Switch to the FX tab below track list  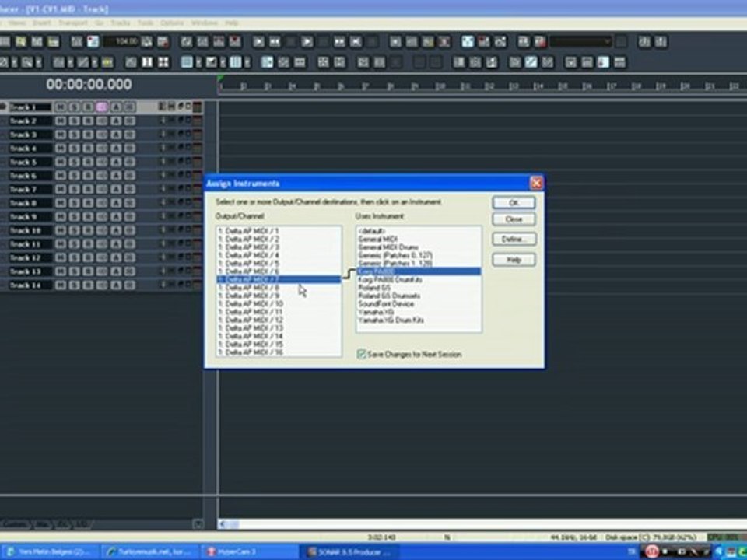[62, 525]
